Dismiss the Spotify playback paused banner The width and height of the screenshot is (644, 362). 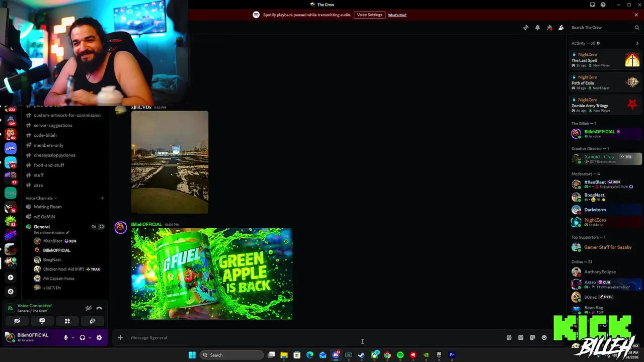[x=636, y=15]
